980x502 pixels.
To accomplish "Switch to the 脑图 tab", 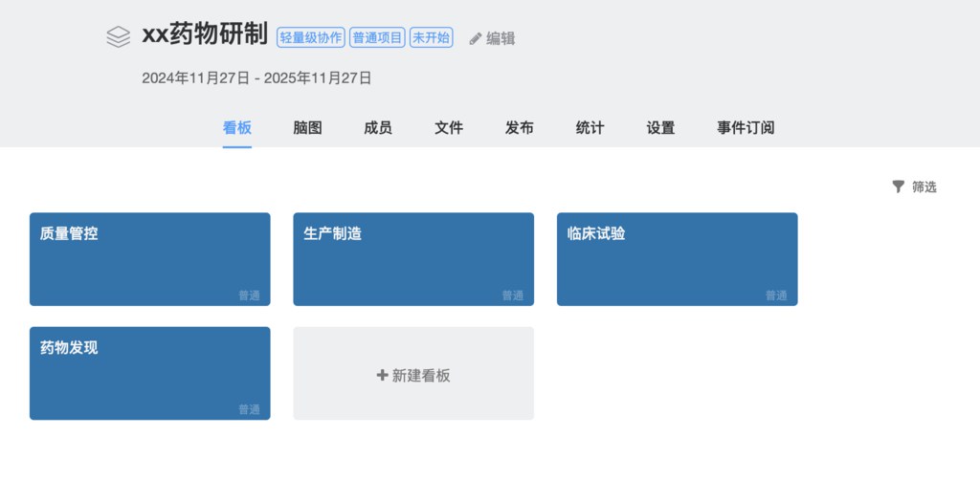I will coord(307,128).
